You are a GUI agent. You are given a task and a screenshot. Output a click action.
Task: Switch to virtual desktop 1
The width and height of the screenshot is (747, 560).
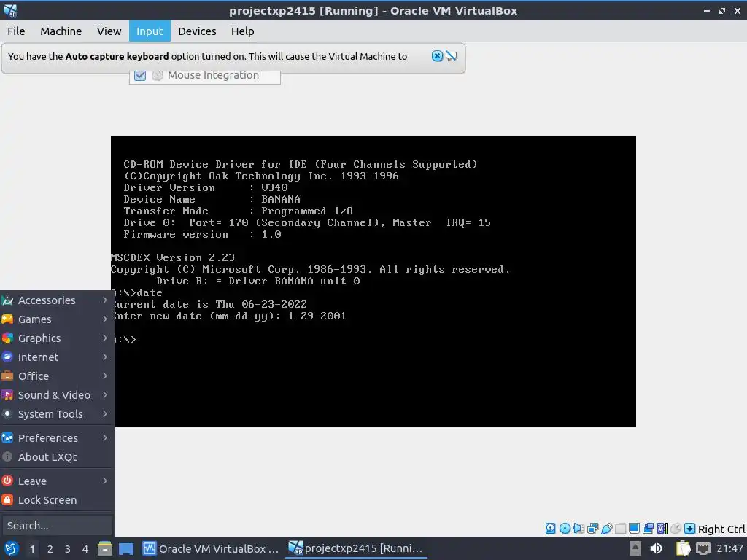pos(32,549)
